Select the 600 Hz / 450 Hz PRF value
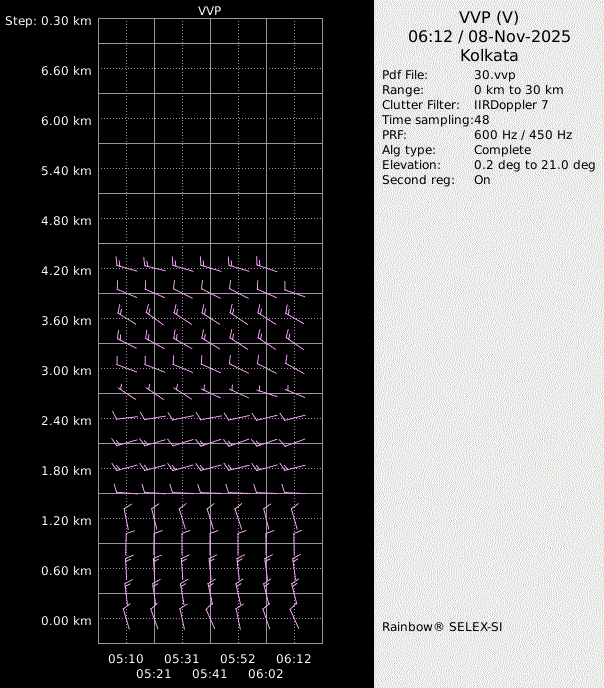Image resolution: width=604 pixels, height=688 pixels. coord(522,135)
